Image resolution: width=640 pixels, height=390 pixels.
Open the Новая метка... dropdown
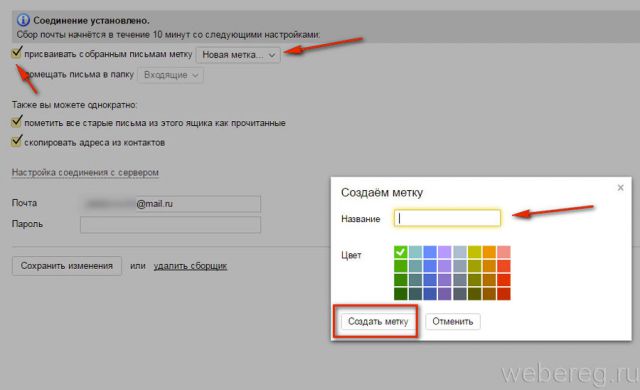pos(238,55)
